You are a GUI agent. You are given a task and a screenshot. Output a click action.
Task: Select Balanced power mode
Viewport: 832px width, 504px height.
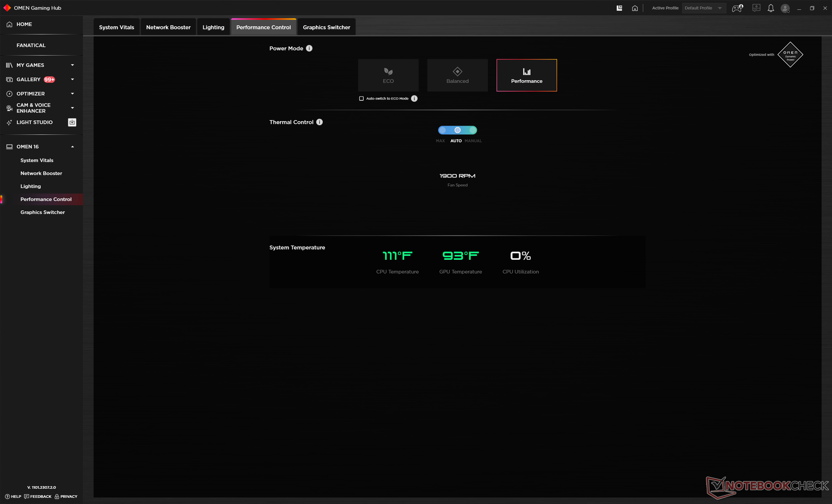457,75
